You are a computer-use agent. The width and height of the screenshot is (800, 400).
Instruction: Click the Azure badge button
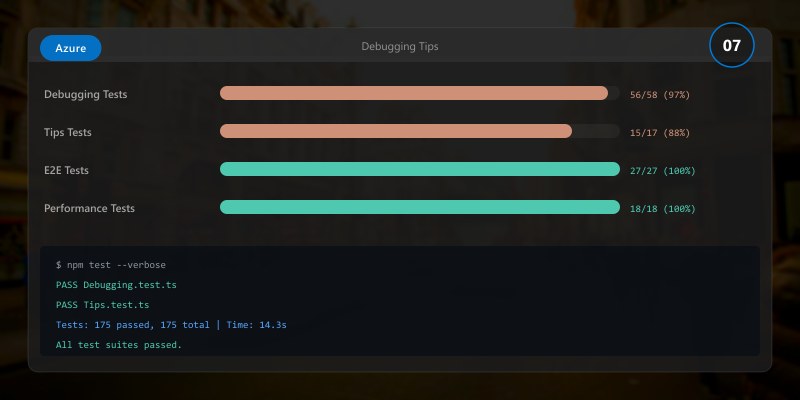click(x=70, y=48)
